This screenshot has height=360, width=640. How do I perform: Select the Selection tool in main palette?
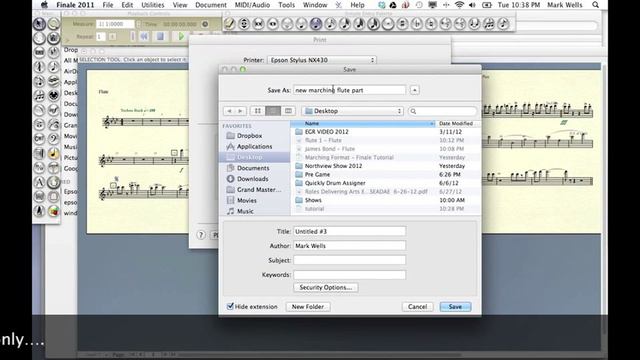coord(39,24)
